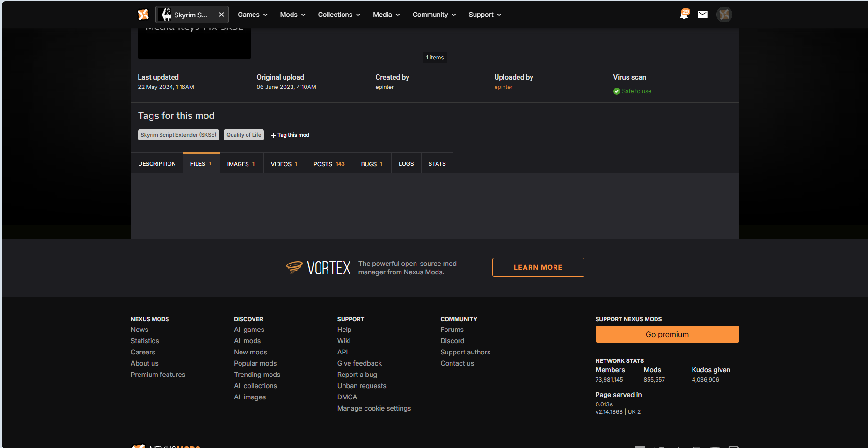
Task: Click the Kudos given count '4,036,906'
Action: 706,380
